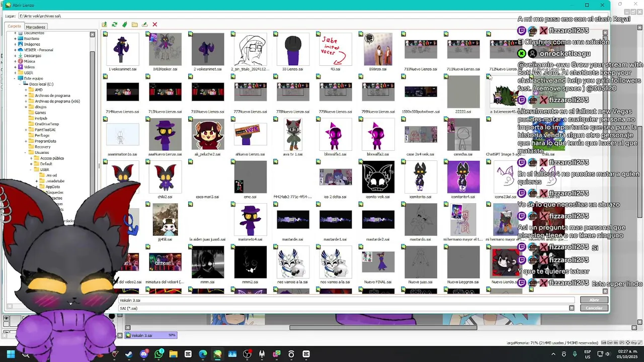Switch to the Marcadores tab
644x362 pixels.
pyautogui.click(x=36, y=27)
